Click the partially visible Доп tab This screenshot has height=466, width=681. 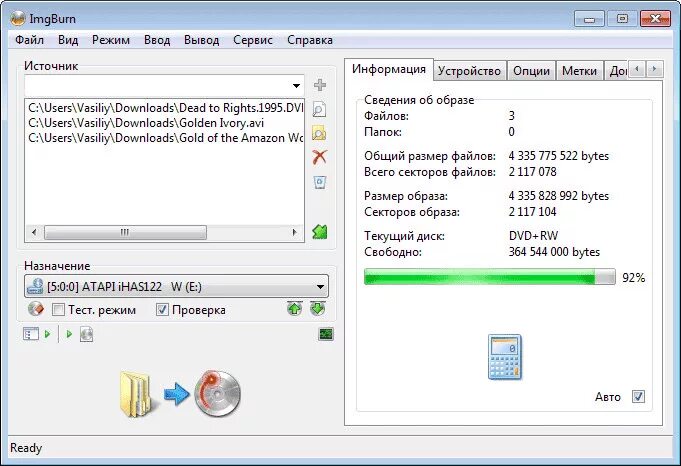617,71
